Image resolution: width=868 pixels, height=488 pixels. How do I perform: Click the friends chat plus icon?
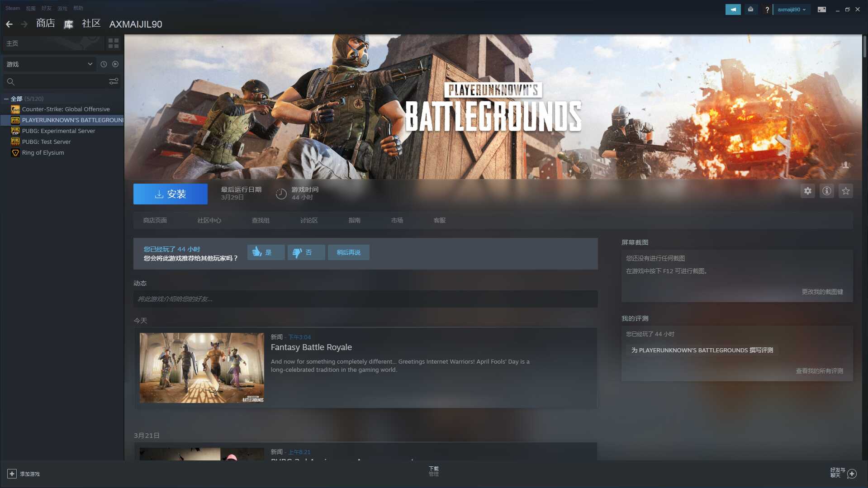point(852,474)
